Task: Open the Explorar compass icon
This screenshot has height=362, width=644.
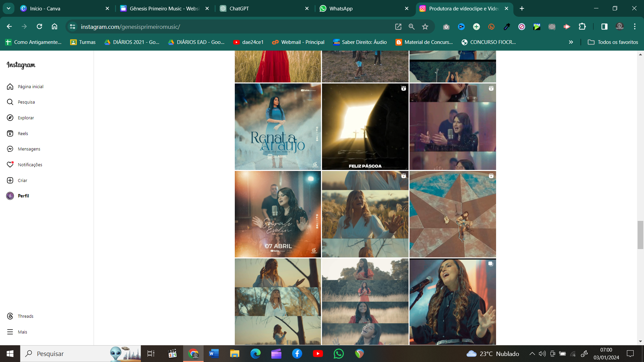Action: click(10, 118)
